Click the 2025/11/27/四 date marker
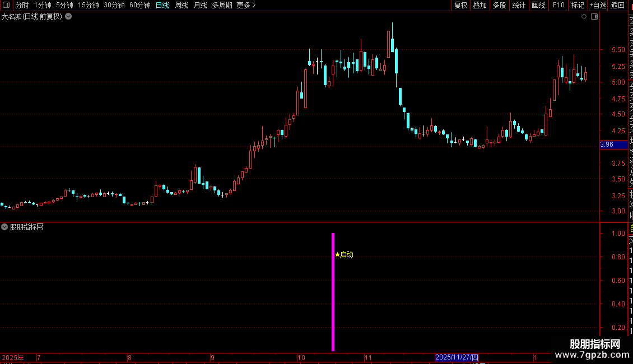The image size is (633, 364). [457, 357]
